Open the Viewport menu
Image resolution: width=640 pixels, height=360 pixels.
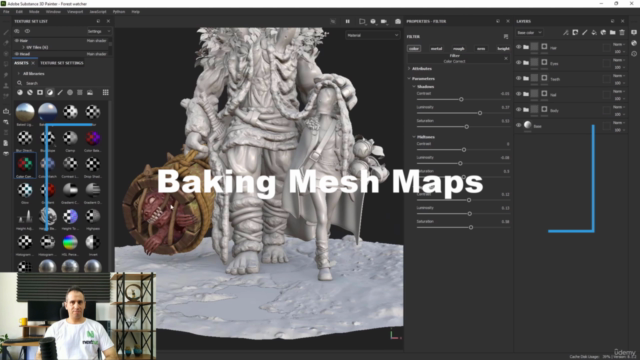pyautogui.click(x=75, y=12)
